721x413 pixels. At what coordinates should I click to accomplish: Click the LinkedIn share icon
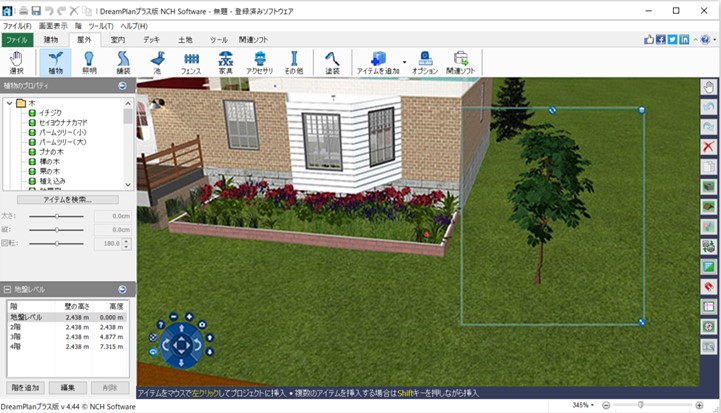coord(684,40)
